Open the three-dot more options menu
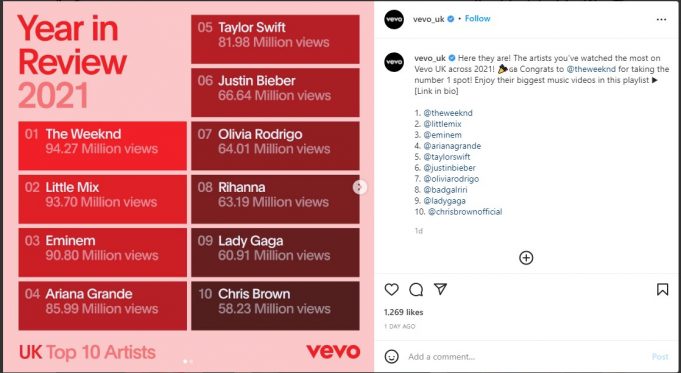 point(661,20)
